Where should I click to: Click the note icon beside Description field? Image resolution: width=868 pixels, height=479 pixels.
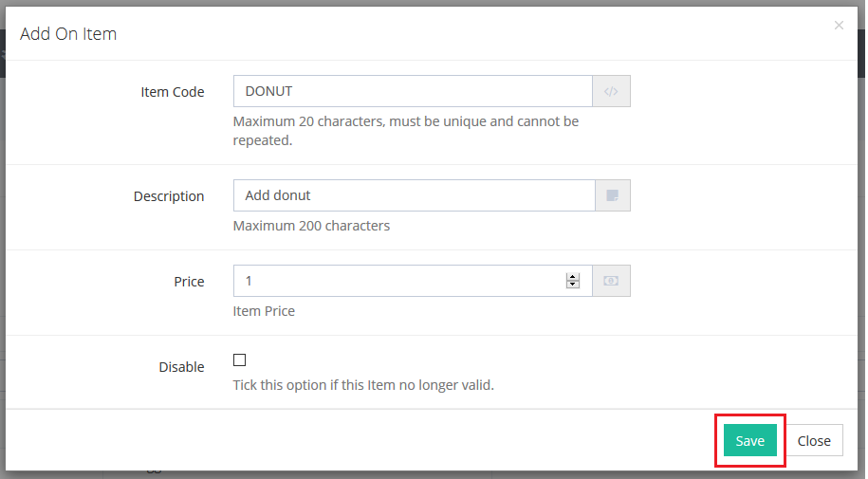tap(611, 196)
